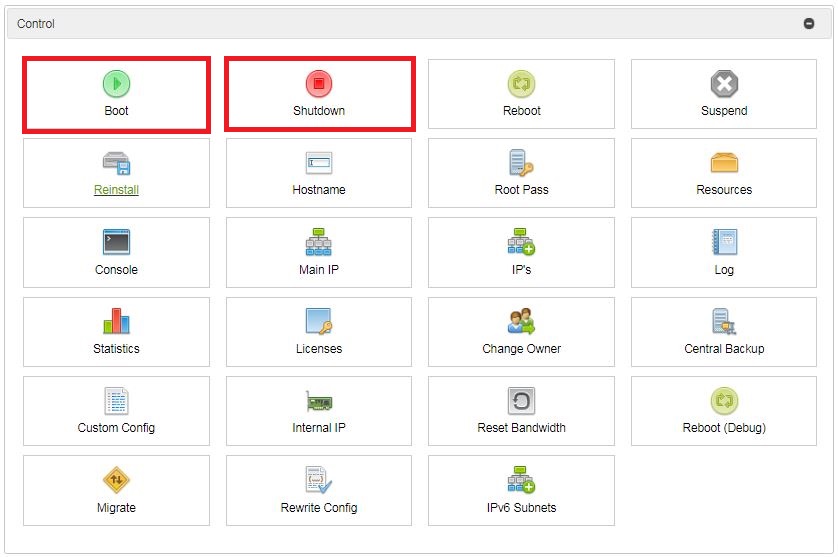Click the Reboot icon
Image resolution: width=838 pixels, height=557 pixels.
click(x=521, y=84)
